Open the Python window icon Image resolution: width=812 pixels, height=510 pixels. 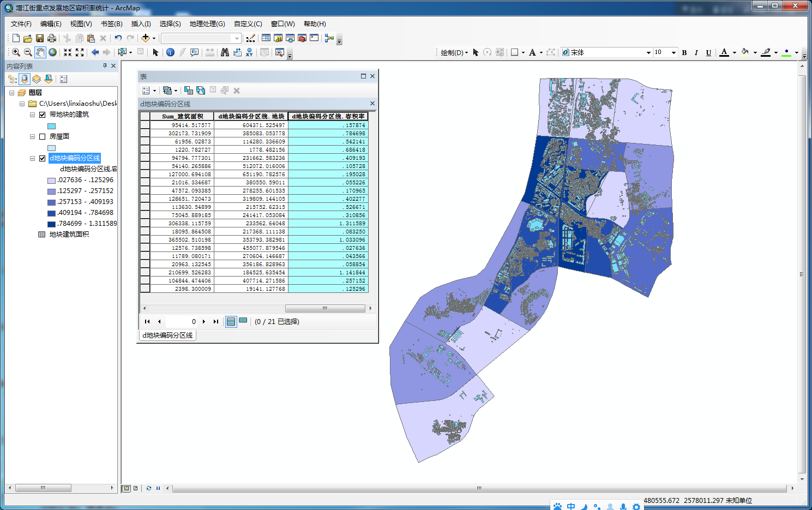(x=314, y=38)
